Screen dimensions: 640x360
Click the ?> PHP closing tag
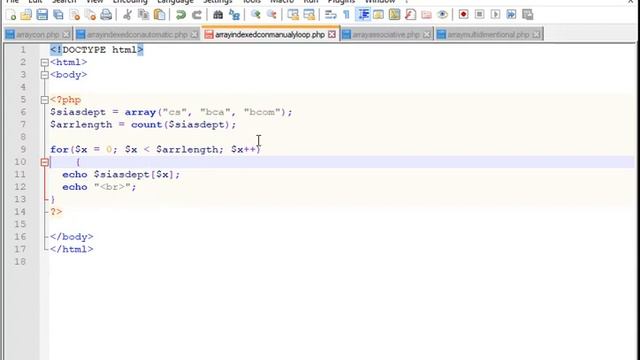pyautogui.click(x=56, y=212)
